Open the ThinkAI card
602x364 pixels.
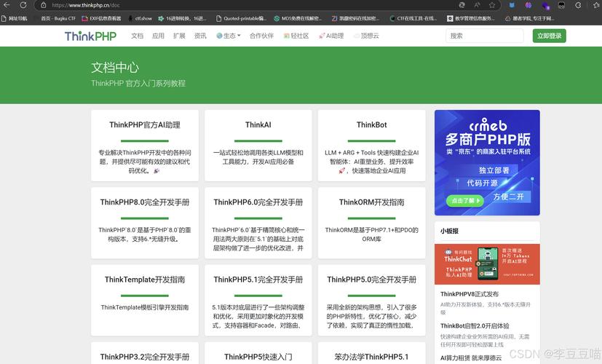258,146
